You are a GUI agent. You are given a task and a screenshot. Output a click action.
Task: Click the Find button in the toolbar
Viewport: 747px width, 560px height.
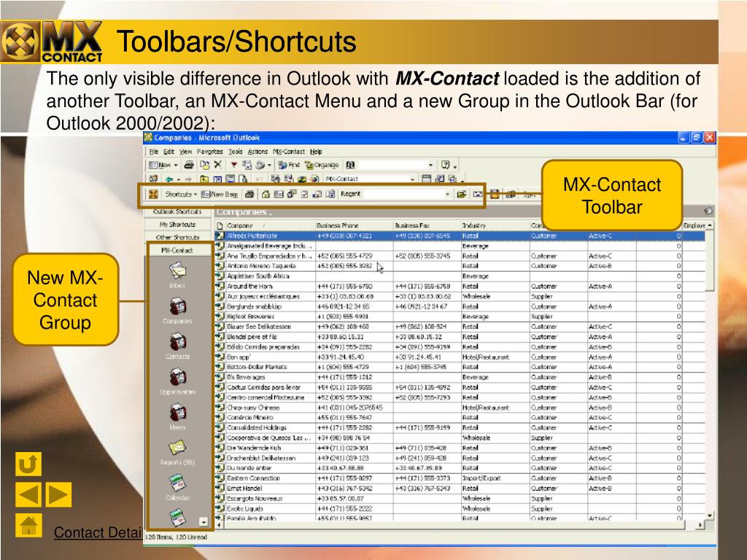289,165
